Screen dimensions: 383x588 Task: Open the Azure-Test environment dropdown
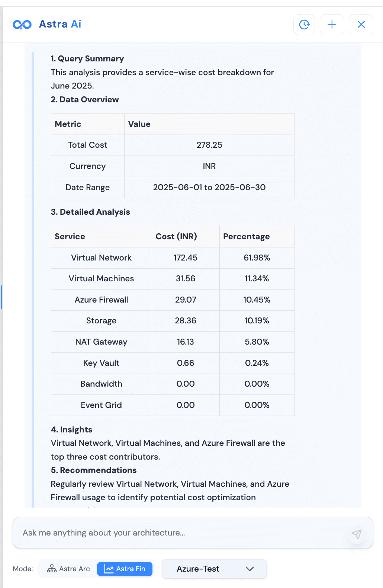(x=214, y=569)
